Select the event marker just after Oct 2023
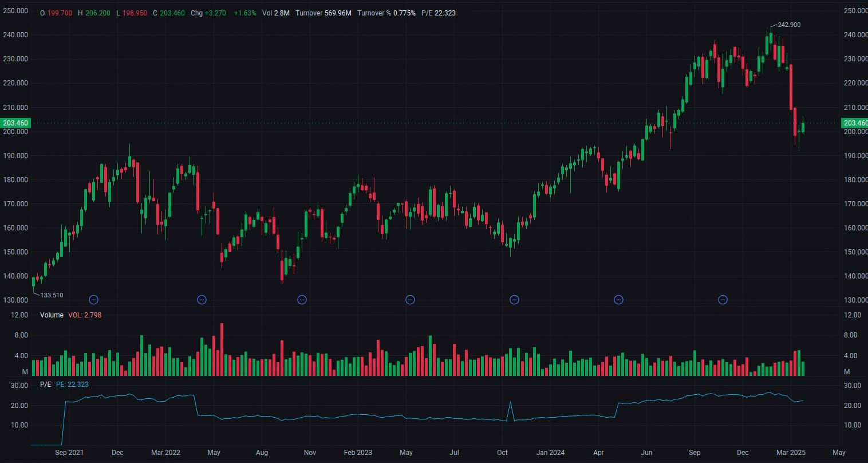Image resolution: width=868 pixels, height=463 pixels. [514, 299]
